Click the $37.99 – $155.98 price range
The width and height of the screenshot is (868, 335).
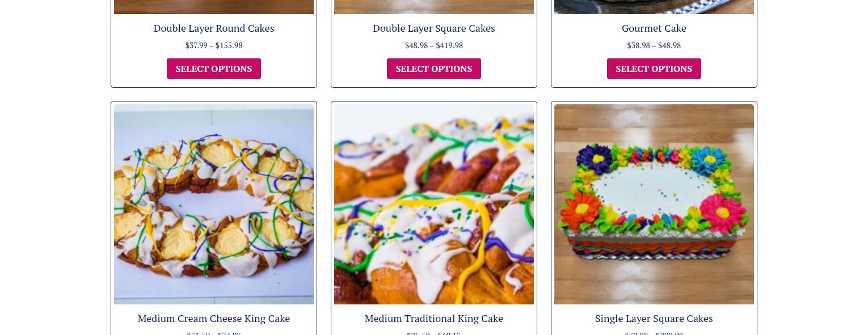pyautogui.click(x=214, y=45)
